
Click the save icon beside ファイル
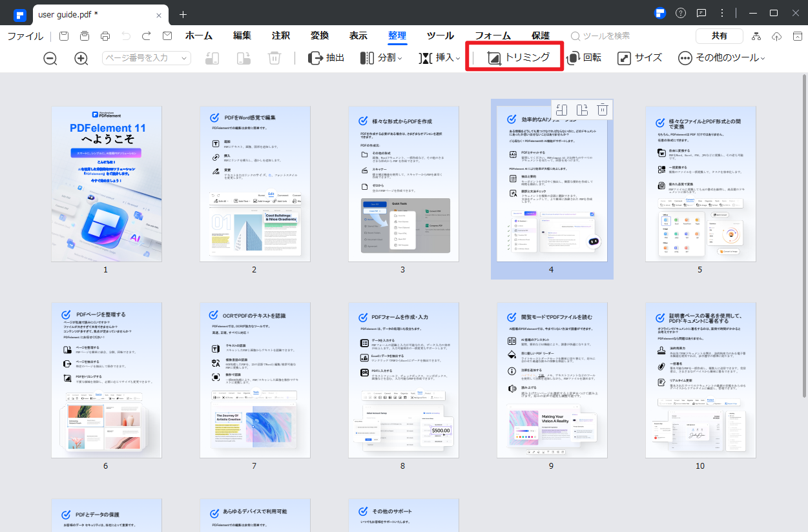click(64, 36)
